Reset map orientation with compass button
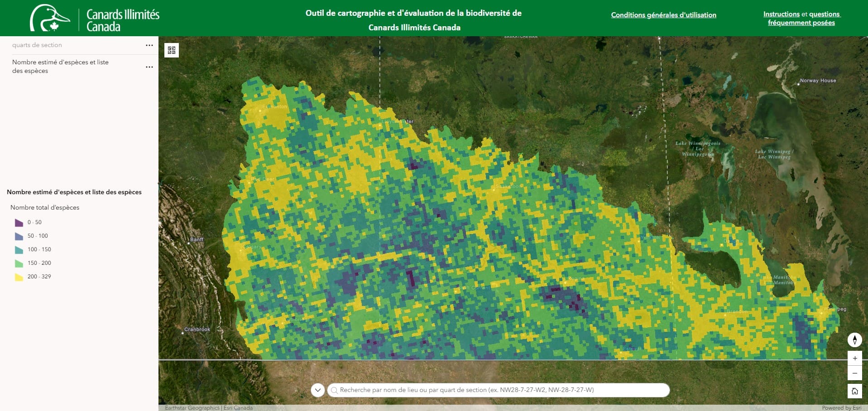868x411 pixels. 854,339
